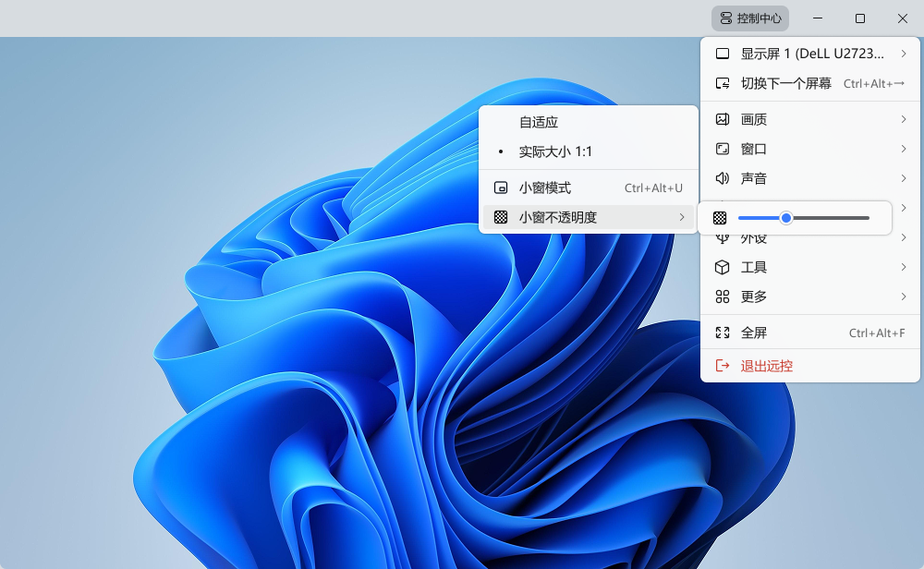This screenshot has height=569, width=924.
Task: Click the red exit icon beside 退出远控
Action: [x=723, y=366]
